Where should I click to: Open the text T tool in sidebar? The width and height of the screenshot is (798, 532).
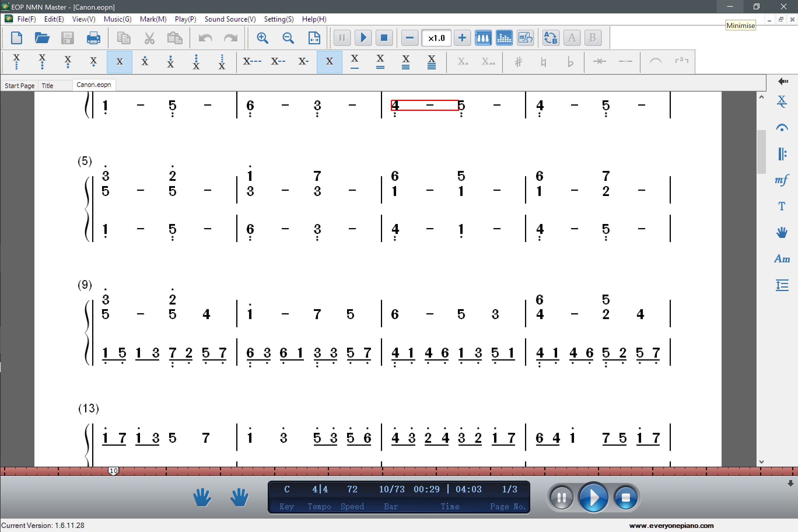(782, 206)
